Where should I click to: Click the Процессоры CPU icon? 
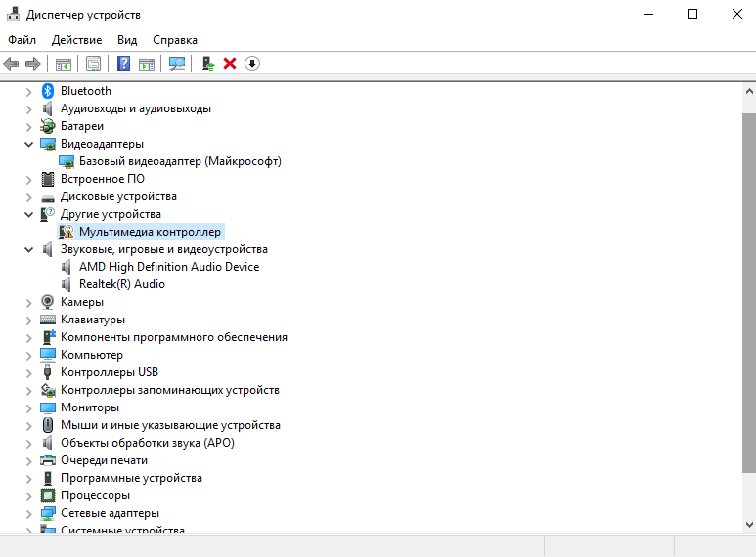tap(48, 495)
